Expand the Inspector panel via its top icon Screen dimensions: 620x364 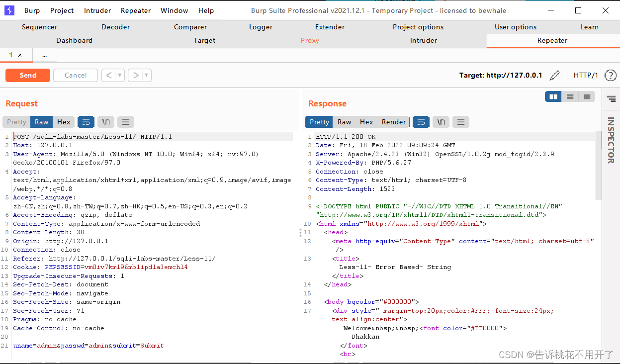pos(611,99)
